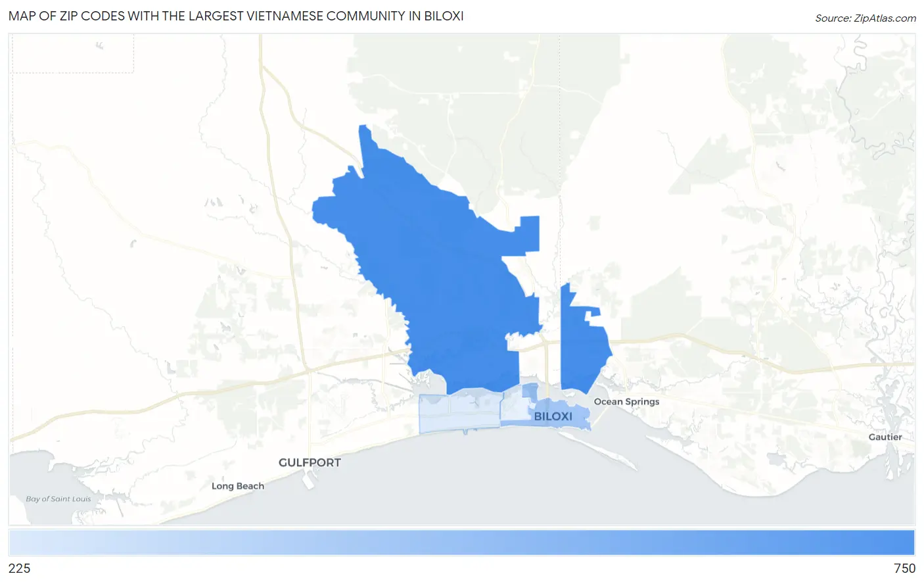Click the map title heading text

click(236, 16)
